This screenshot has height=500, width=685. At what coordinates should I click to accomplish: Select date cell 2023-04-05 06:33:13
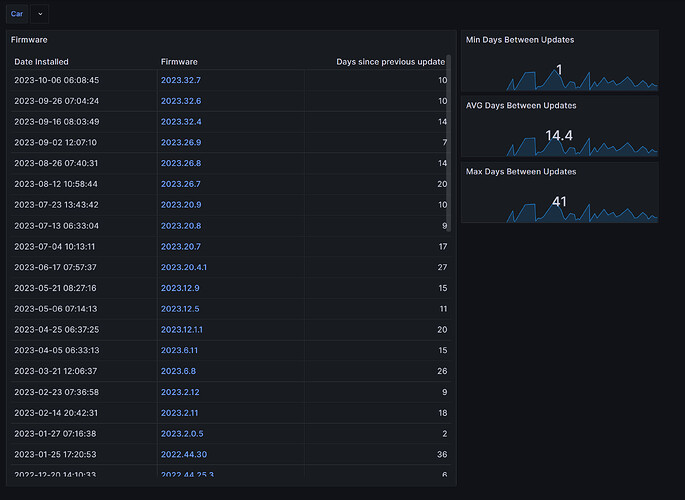pos(56,350)
